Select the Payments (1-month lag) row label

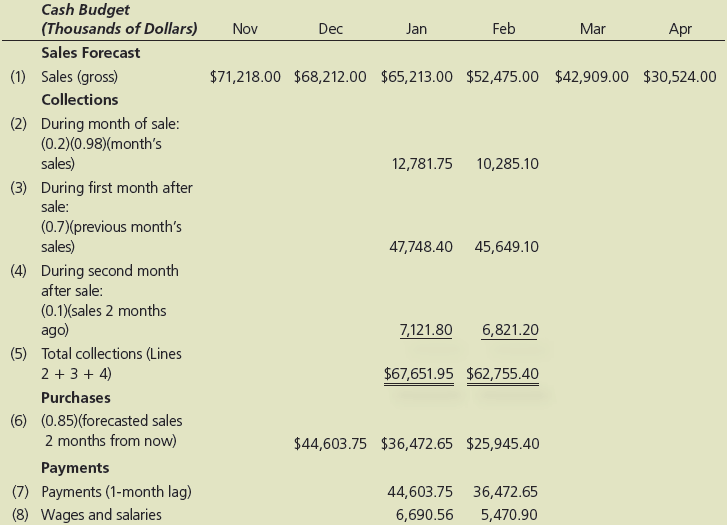click(115, 492)
